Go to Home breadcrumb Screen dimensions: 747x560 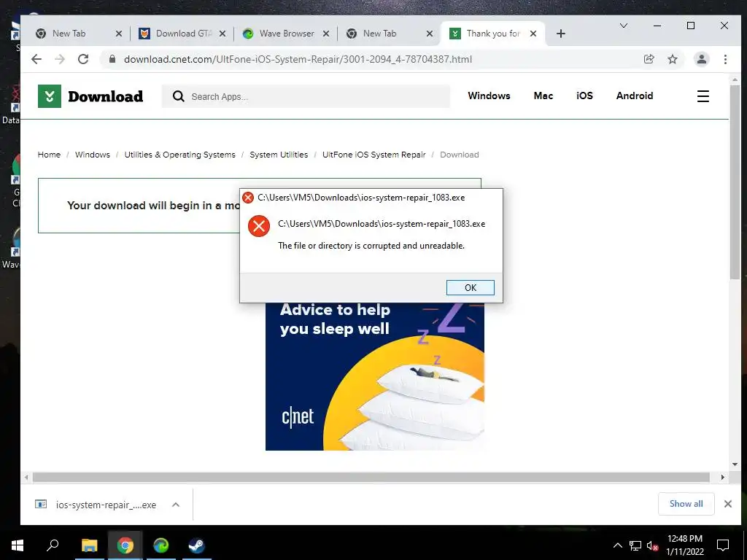49,155
